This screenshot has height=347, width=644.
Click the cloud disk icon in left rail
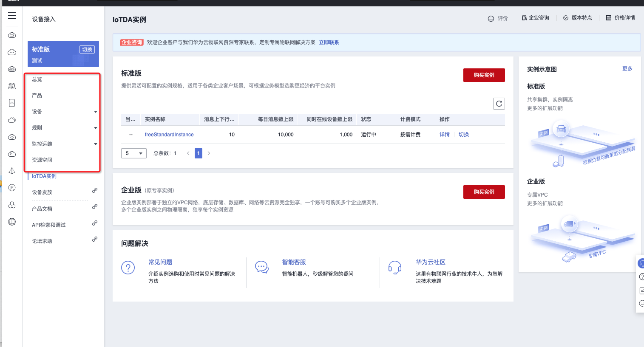tap(12, 69)
